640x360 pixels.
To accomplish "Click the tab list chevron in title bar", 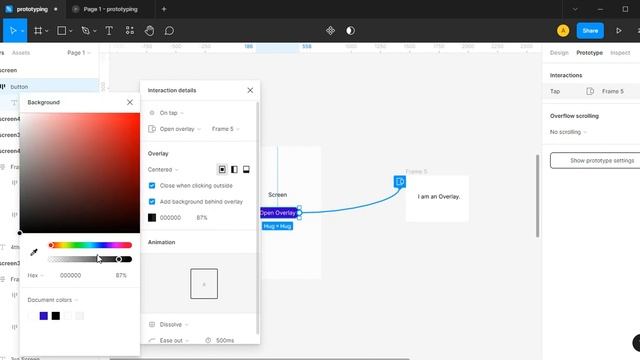I will (575, 9).
